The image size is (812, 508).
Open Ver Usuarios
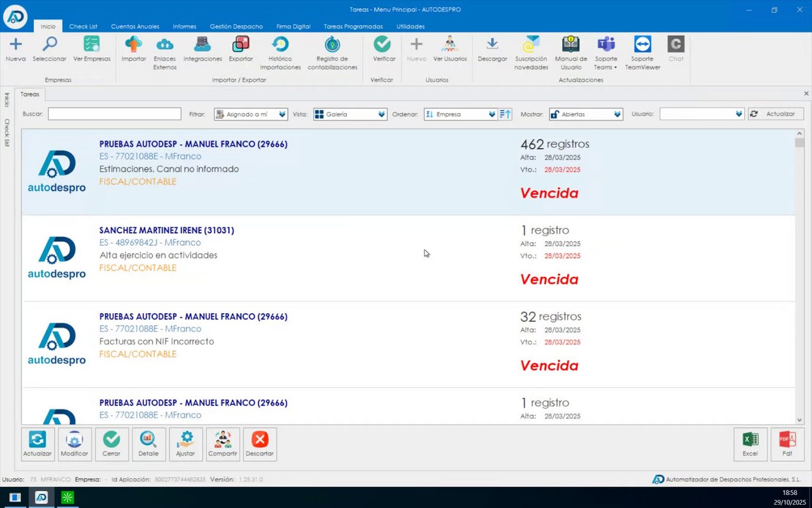pos(450,50)
